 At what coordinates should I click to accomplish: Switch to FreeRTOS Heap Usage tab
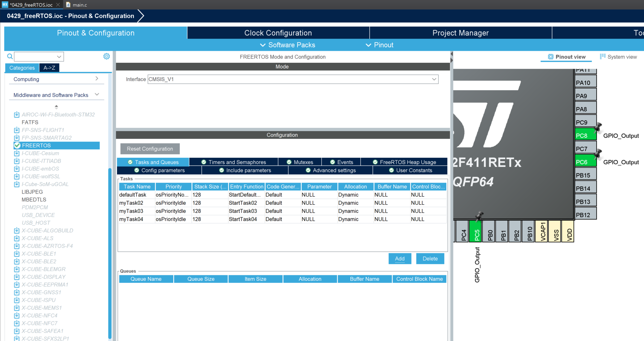(404, 162)
